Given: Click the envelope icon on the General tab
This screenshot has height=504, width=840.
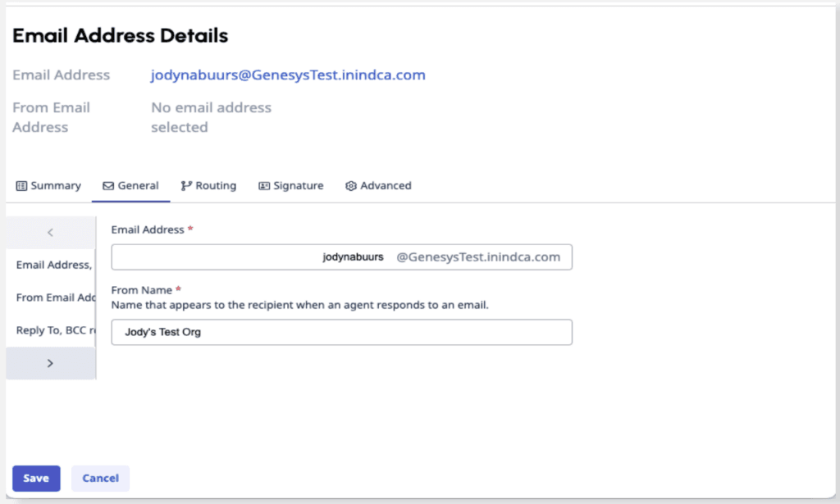Looking at the screenshot, I should click(111, 185).
